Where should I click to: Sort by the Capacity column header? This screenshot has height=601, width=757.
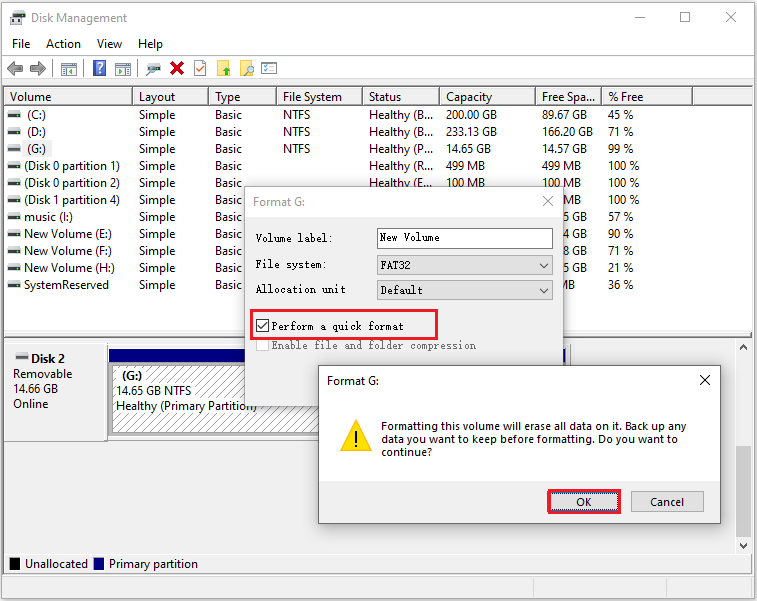(487, 97)
